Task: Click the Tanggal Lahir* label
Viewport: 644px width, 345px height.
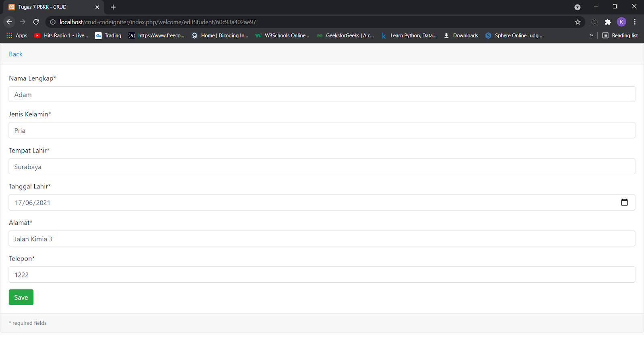Action: [30, 186]
